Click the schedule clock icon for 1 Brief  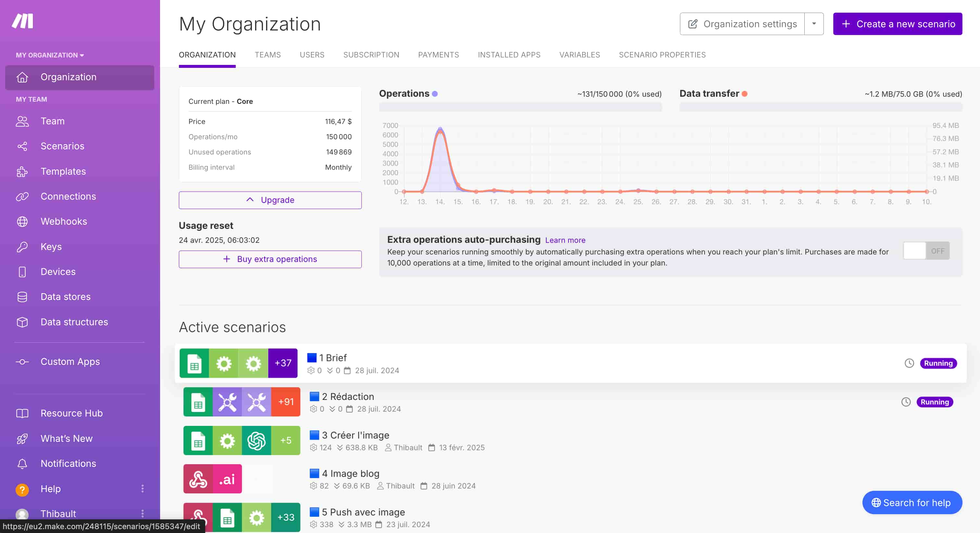[909, 364]
